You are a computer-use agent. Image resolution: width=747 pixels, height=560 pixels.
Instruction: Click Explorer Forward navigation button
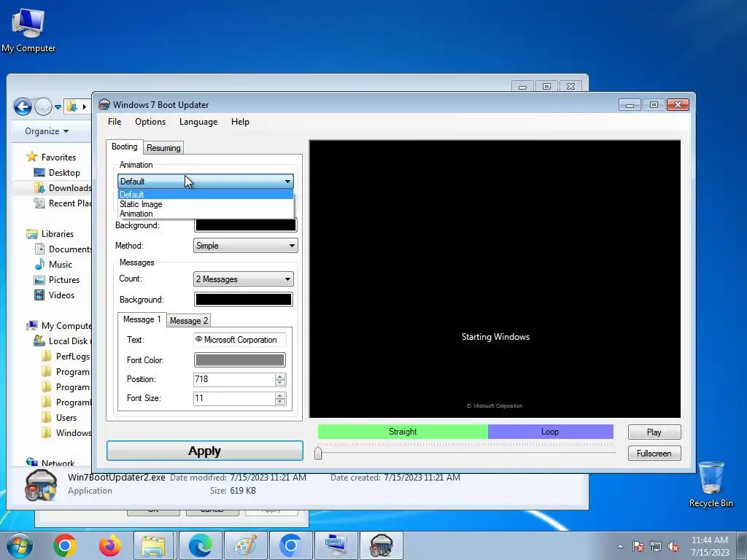[43, 106]
